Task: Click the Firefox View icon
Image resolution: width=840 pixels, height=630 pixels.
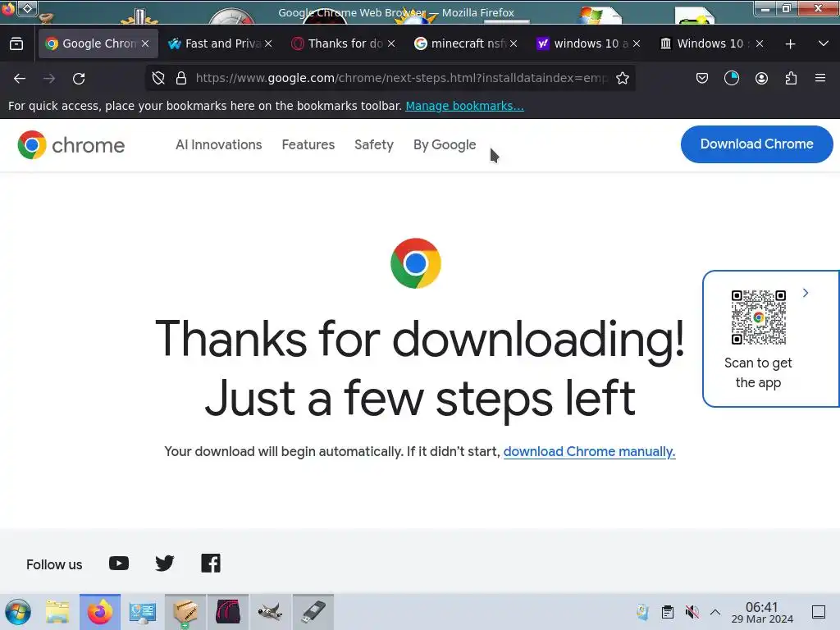Action: pyautogui.click(x=16, y=44)
